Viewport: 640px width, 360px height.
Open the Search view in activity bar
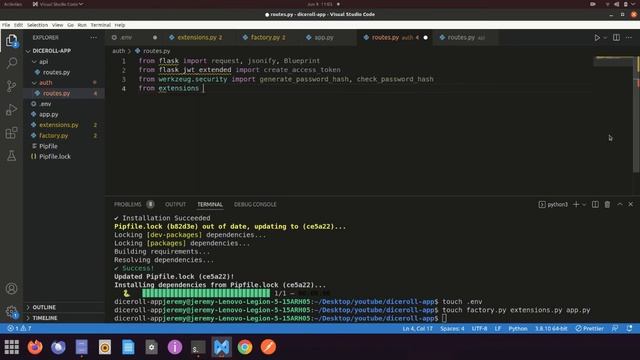(11, 63)
